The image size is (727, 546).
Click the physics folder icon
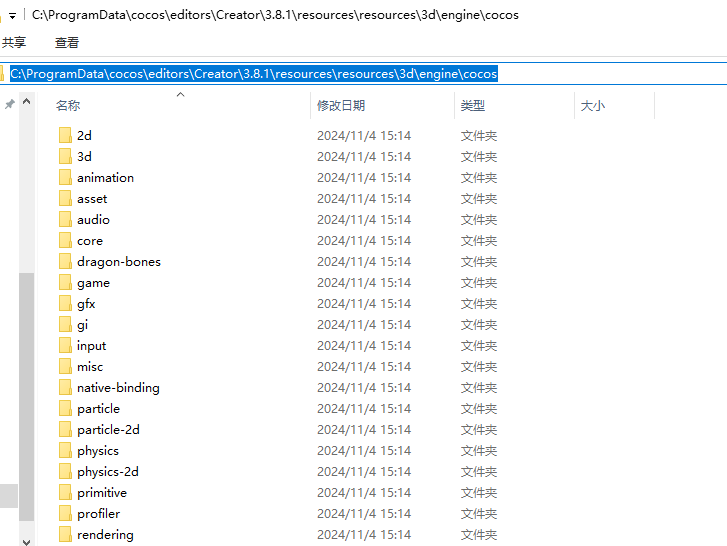65,451
